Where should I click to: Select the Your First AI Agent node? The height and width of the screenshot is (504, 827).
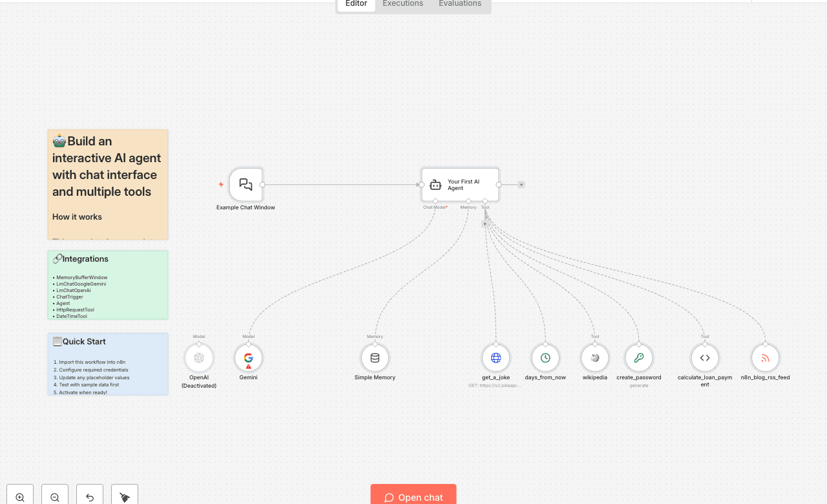click(459, 185)
